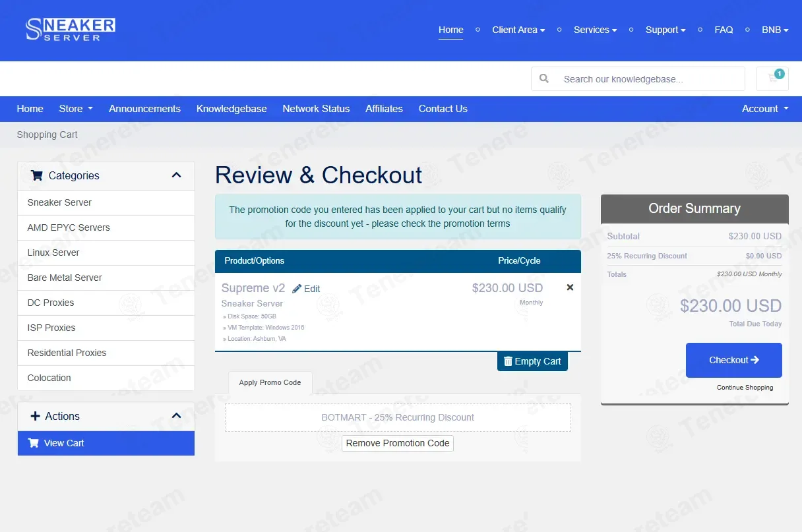This screenshot has height=532, width=802.
Task: Click the pencil Edit link for Supreme v2
Action: [x=306, y=289]
